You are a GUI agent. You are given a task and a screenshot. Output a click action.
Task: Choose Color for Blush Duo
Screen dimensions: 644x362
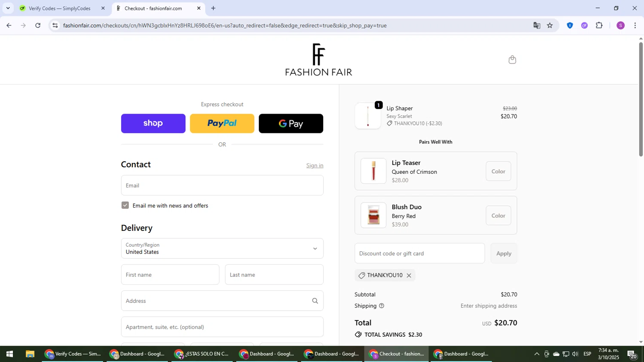498,215
